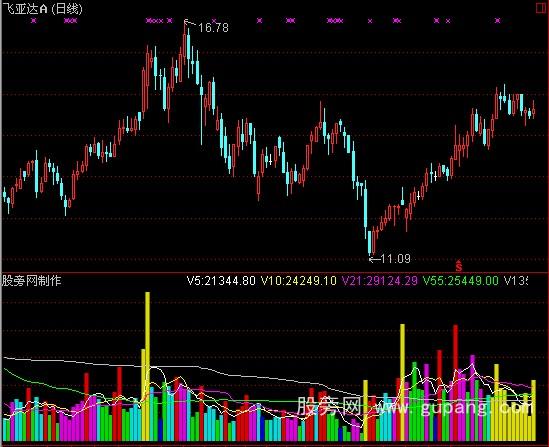The width and height of the screenshot is (549, 447).
Task: Select the V10:24249.10 yellow average label
Action: [299, 281]
